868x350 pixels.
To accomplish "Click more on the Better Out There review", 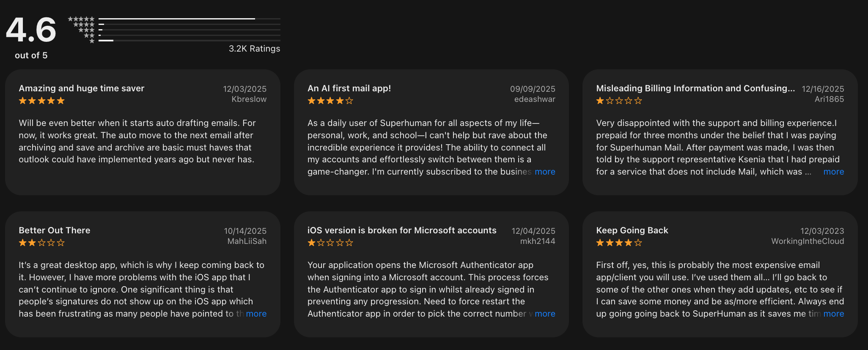I will click(x=256, y=314).
